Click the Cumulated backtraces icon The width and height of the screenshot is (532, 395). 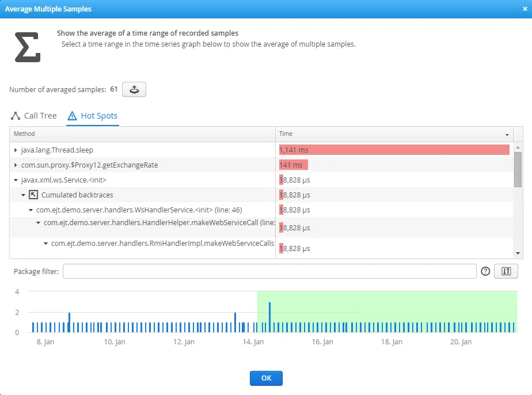click(x=32, y=195)
